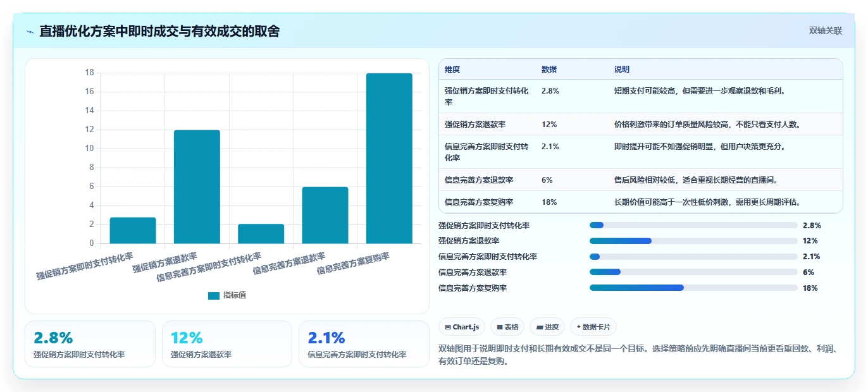Image resolution: width=868 pixels, height=392 pixels.
Task: Click the 数据 column header
Action: tap(549, 69)
